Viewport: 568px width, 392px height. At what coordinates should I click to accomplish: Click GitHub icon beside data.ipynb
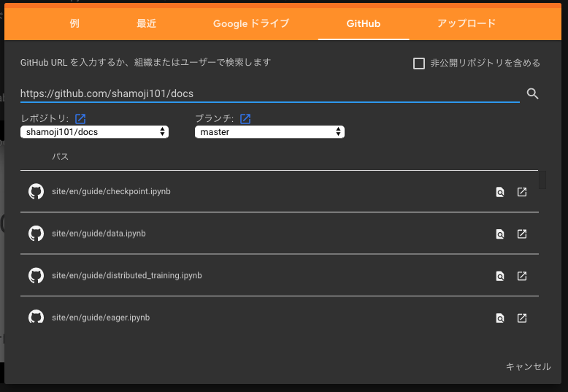click(37, 234)
